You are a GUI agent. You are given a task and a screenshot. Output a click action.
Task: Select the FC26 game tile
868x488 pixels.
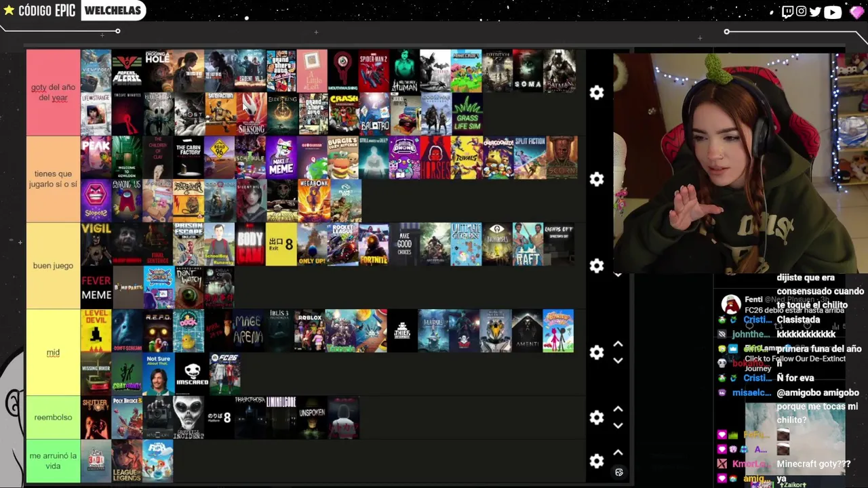pos(224,374)
